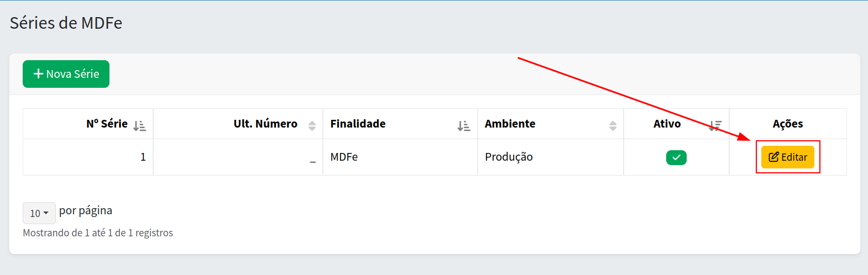
Task: Sort by Nº Série using its sort icon
Action: [139, 126]
